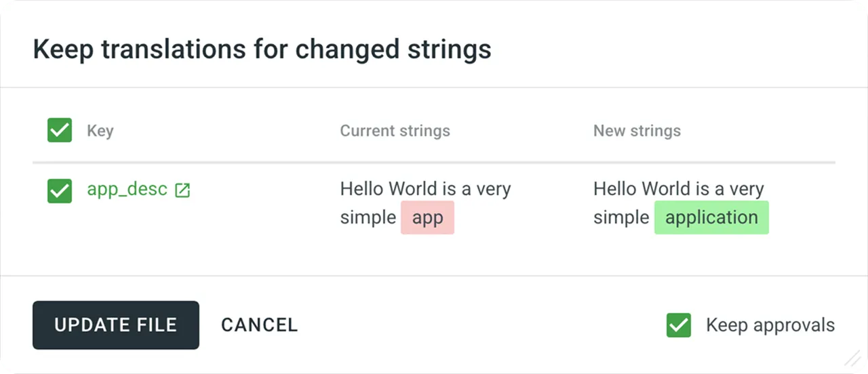Uncheck the app_desc row checkbox
This screenshot has height=374, width=868.
coord(60,191)
